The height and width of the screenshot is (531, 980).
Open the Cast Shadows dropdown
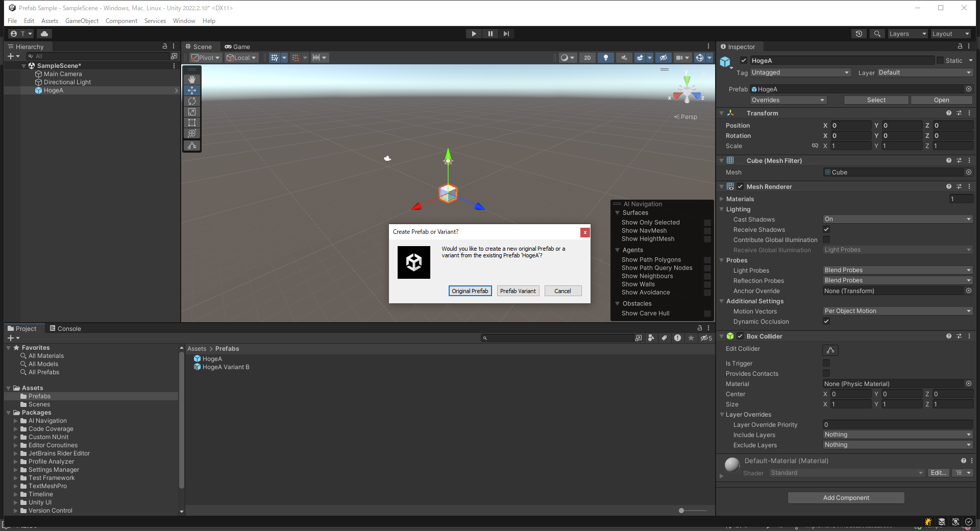pos(897,219)
